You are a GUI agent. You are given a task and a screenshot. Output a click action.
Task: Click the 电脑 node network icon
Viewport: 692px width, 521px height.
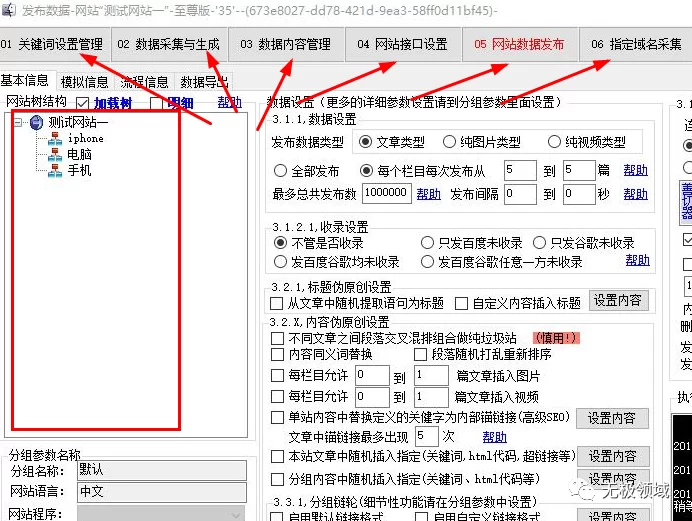coord(55,155)
